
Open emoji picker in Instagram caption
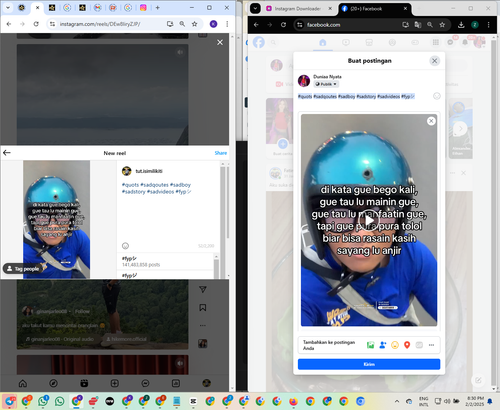(125, 246)
